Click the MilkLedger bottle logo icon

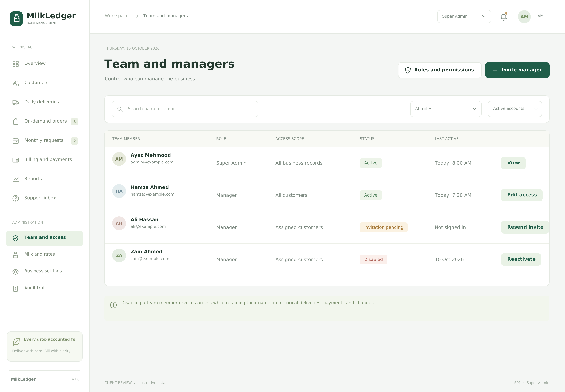(x=16, y=18)
